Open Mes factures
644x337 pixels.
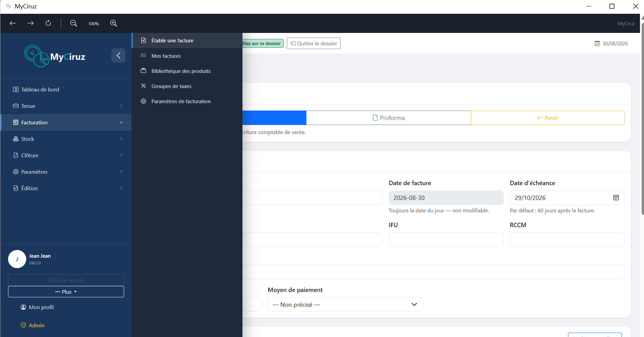pyautogui.click(x=187, y=56)
